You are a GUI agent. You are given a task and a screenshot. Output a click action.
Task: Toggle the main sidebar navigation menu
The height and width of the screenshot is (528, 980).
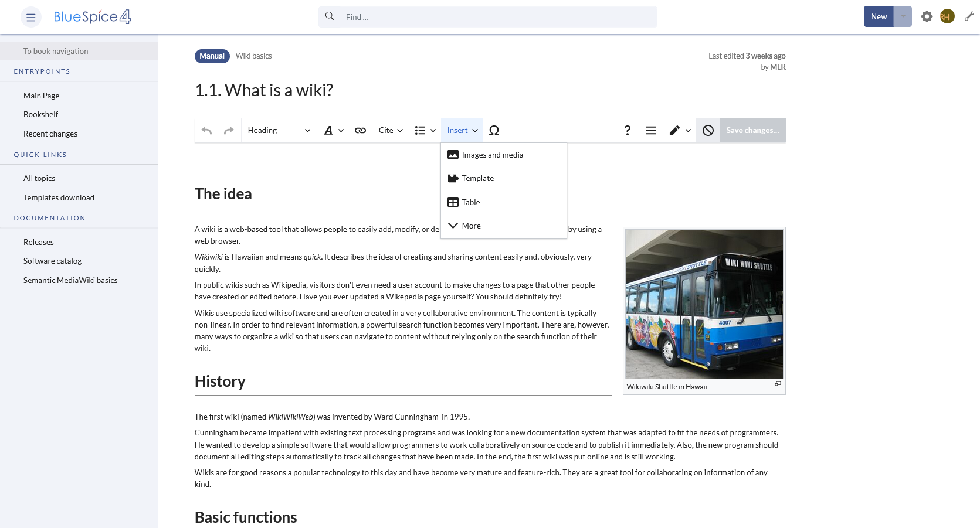coord(31,18)
